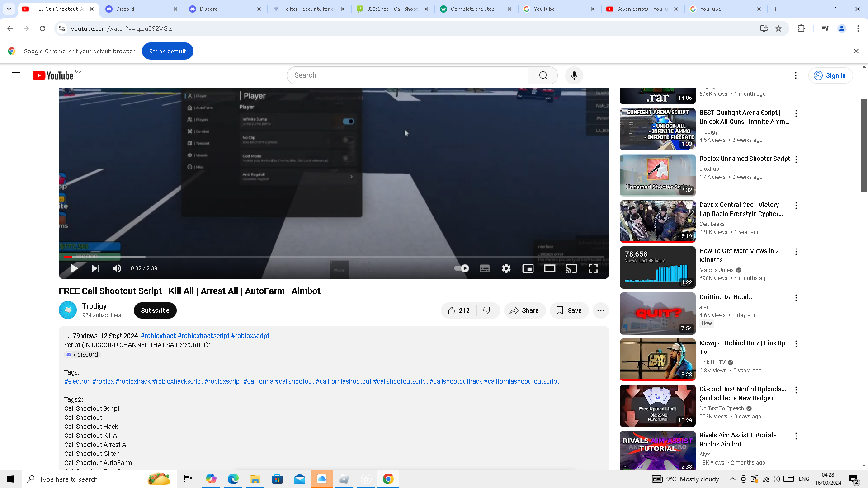Switch to theater mode

pyautogui.click(x=549, y=268)
